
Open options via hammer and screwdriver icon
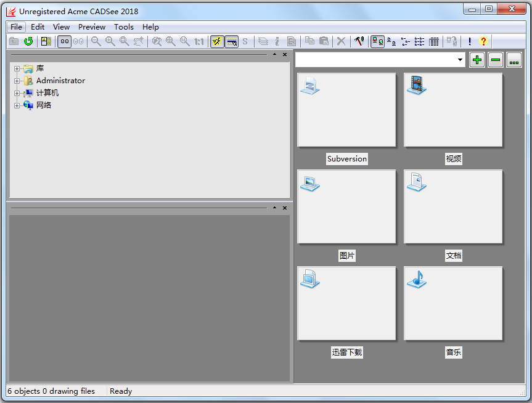359,41
